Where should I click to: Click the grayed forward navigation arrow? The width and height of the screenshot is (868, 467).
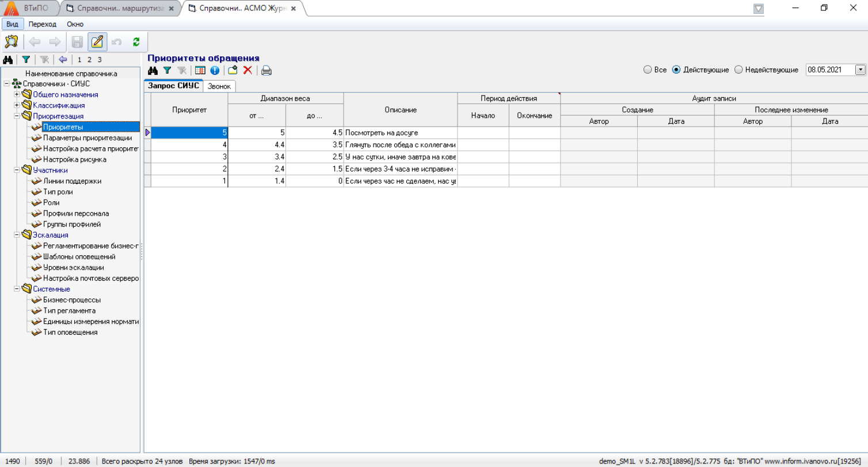55,42
